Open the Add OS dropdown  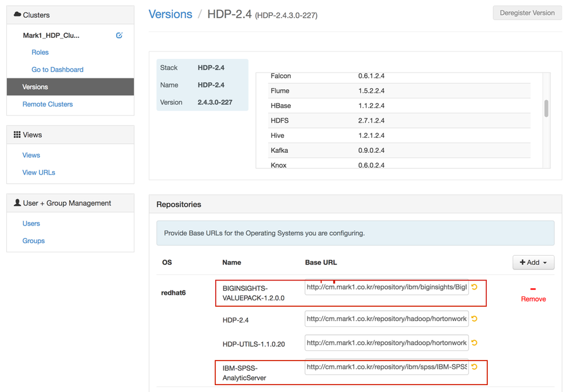tap(533, 263)
